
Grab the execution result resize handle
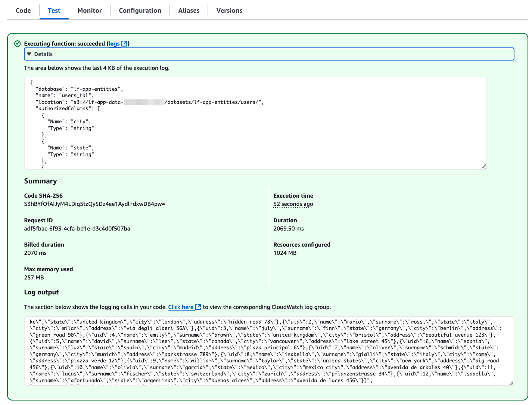[x=484, y=166]
